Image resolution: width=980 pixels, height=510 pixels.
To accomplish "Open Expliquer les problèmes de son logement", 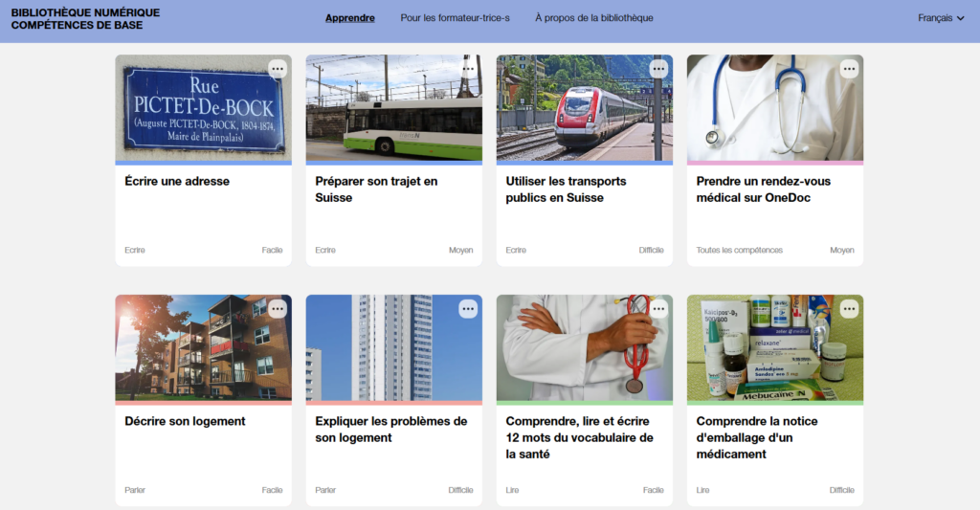I will click(x=391, y=430).
